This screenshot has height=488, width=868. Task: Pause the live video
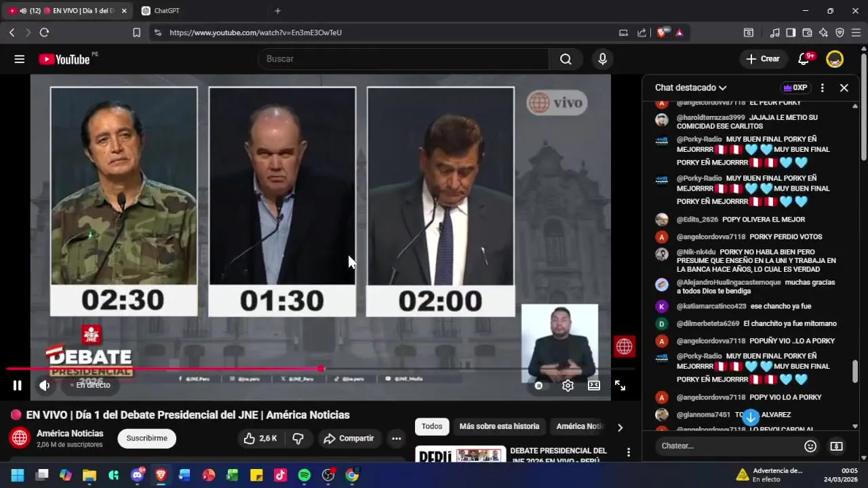(x=18, y=385)
